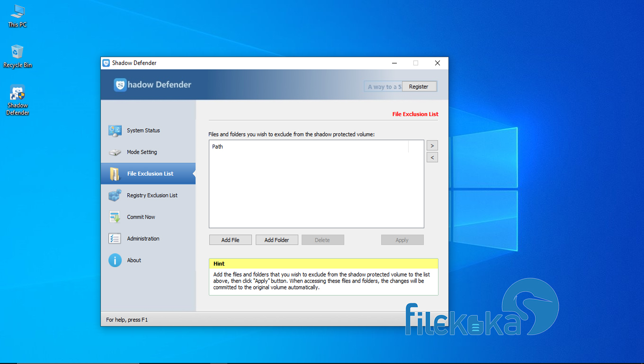Screen dimensions: 644x364
Task: Click the Path column header
Action: 309,147
